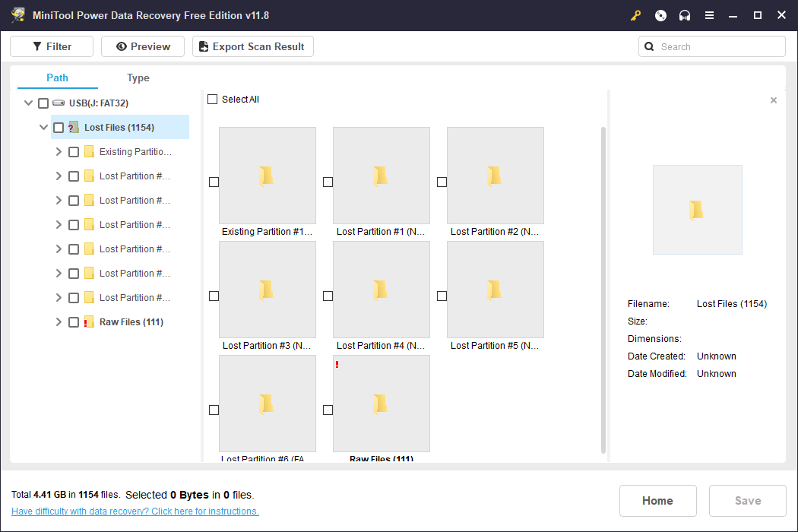The image size is (798, 532).
Task: Close the preview details panel
Action: (774, 100)
